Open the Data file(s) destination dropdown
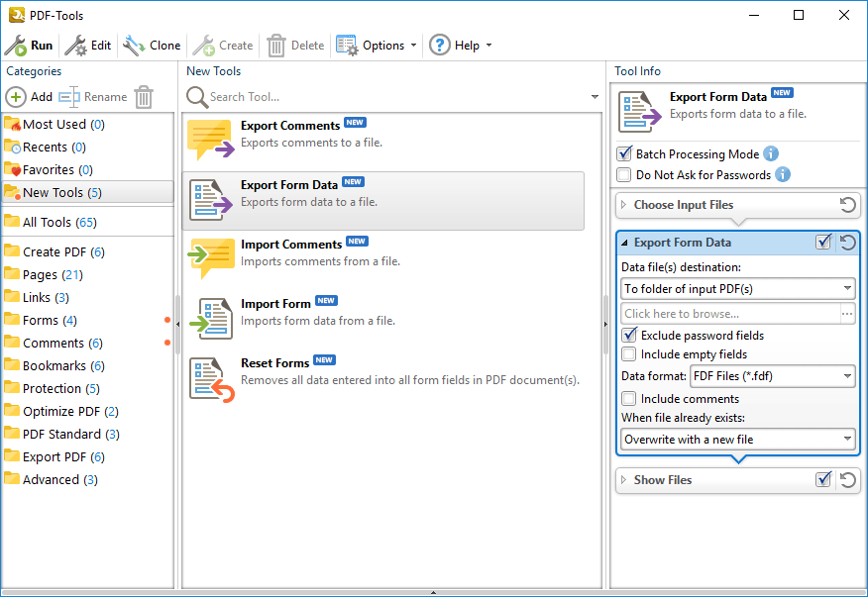This screenshot has height=597, width=868. pyautogui.click(x=738, y=289)
